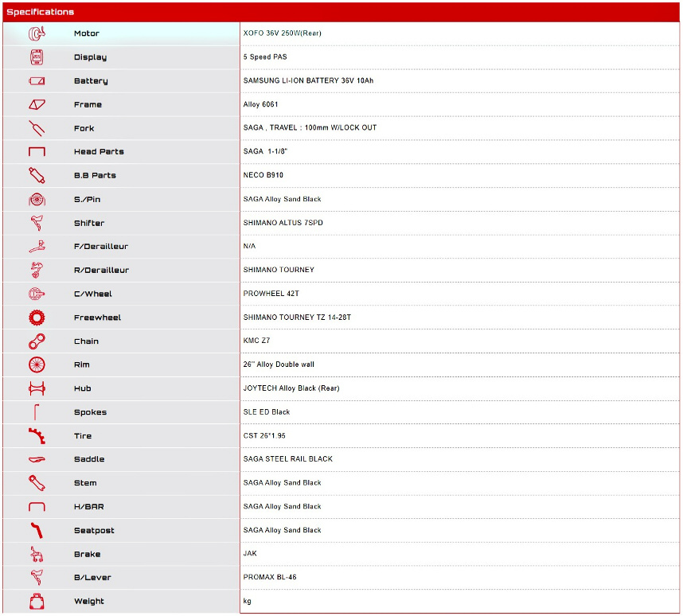Click the Brake icon

[x=37, y=554]
